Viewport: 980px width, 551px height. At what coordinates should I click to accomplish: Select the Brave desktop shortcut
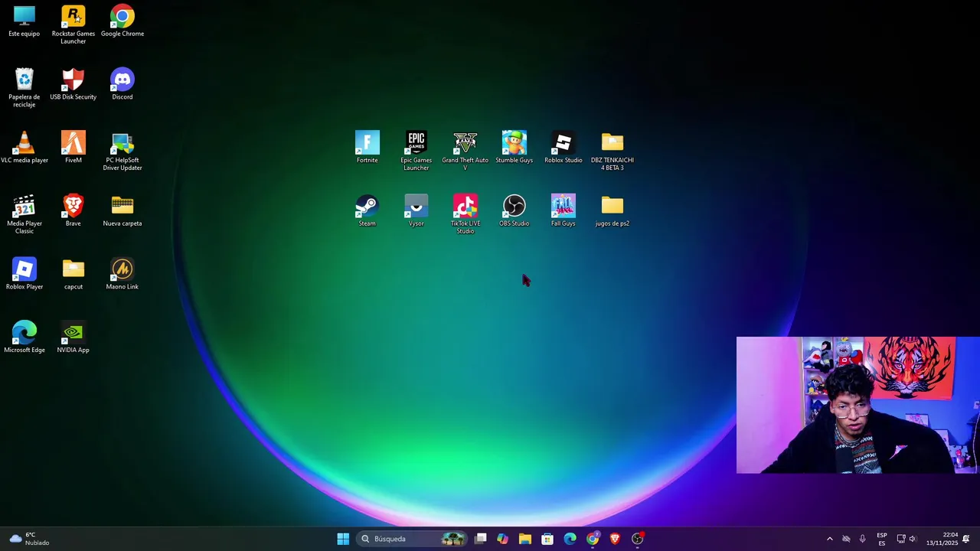tap(73, 211)
